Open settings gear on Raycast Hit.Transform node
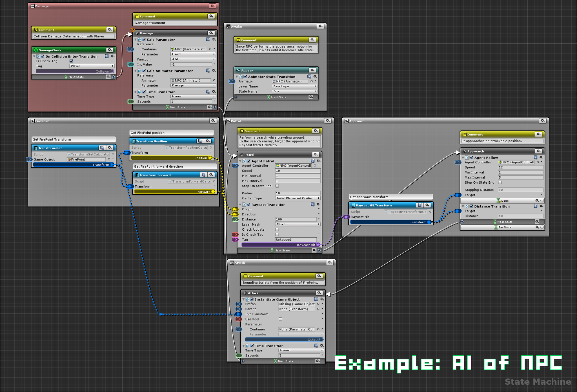Image resolution: width=577 pixels, height=392 pixels. tap(427, 205)
